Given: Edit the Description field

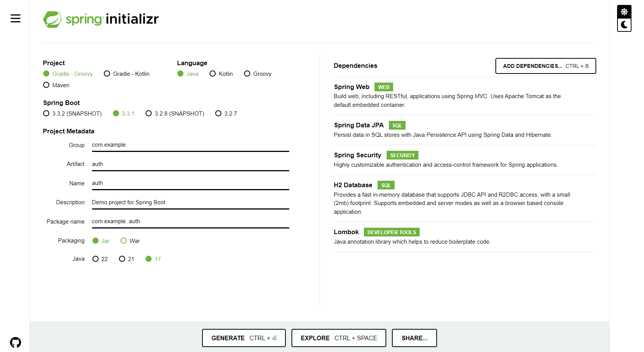Looking at the screenshot, I should [190, 202].
